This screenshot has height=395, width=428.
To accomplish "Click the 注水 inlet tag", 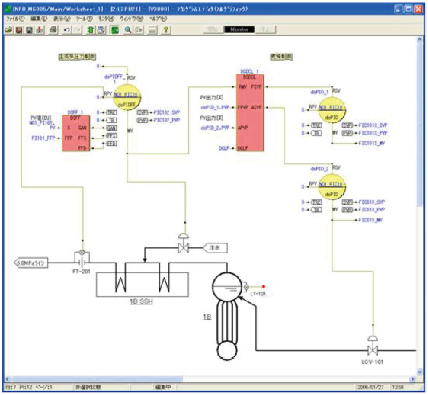I will (x=215, y=248).
